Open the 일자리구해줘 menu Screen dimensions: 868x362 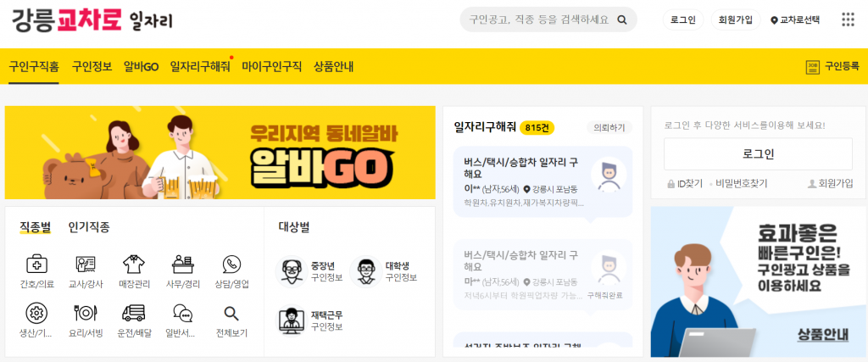[200, 67]
